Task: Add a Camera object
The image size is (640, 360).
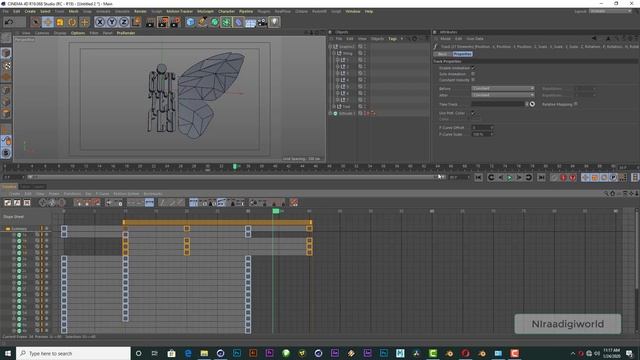Action: pyautogui.click(x=262, y=22)
